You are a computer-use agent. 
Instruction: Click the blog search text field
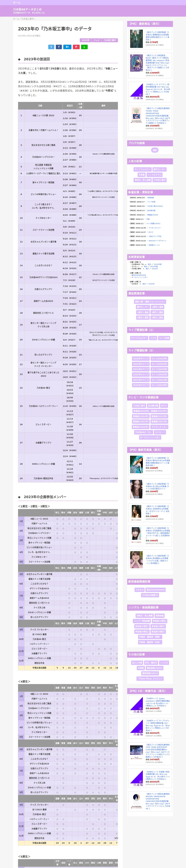[x=140, y=150]
